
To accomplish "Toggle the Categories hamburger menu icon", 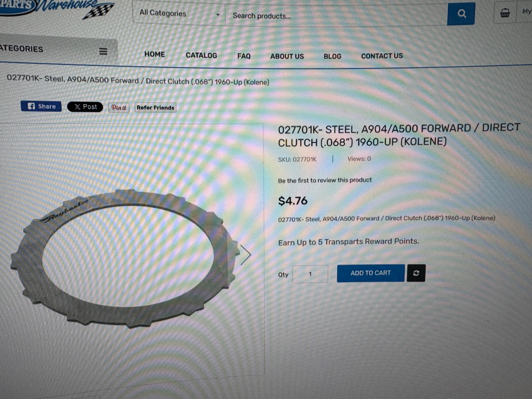I will tap(103, 51).
